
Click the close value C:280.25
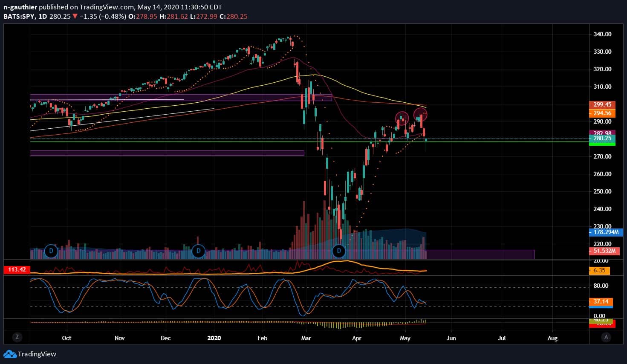233,17
